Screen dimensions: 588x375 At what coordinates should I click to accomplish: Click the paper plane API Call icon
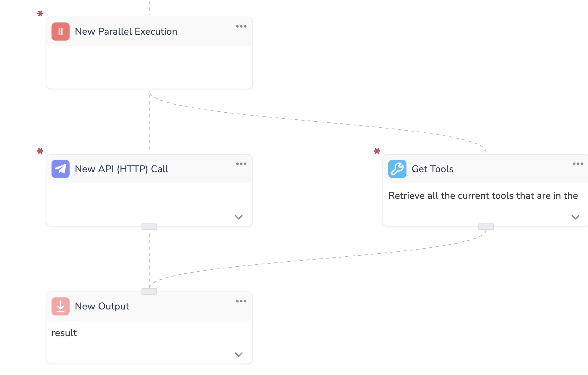(x=60, y=169)
